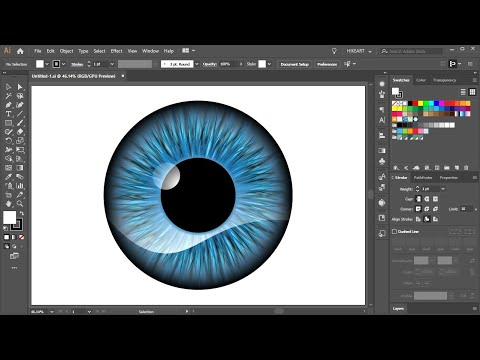Set Gradient fill mode in toolbar
The height and width of the screenshot is (360, 480).
pos(14,237)
